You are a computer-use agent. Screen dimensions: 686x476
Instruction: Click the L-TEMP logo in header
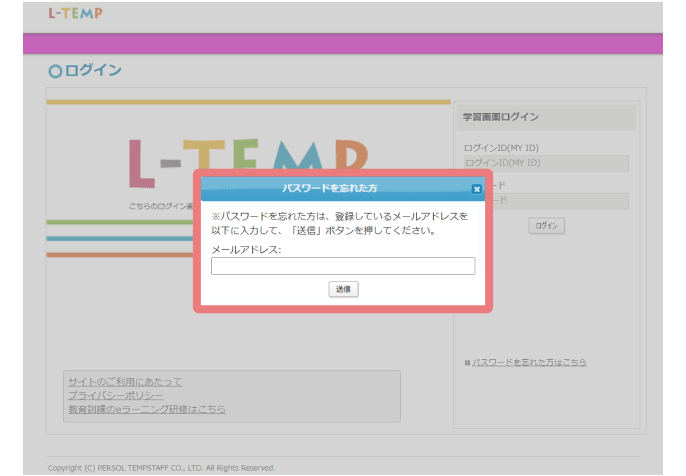(75, 14)
